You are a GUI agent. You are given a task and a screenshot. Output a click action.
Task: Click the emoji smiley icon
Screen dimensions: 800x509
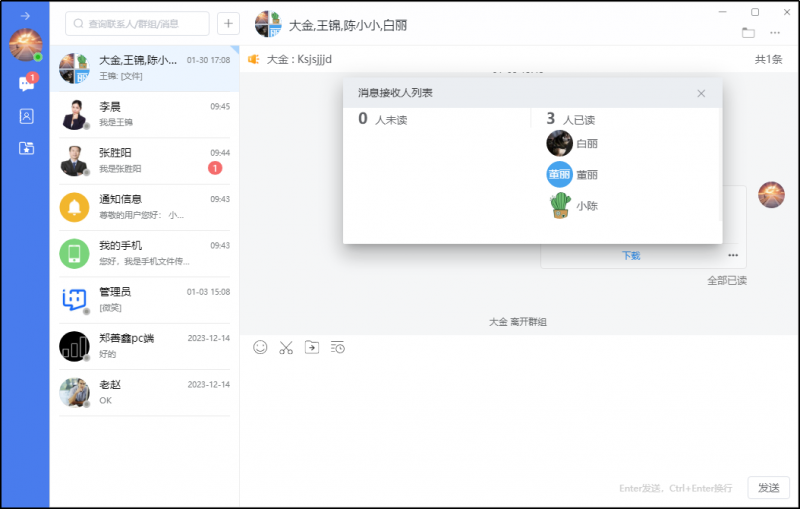pyautogui.click(x=260, y=347)
